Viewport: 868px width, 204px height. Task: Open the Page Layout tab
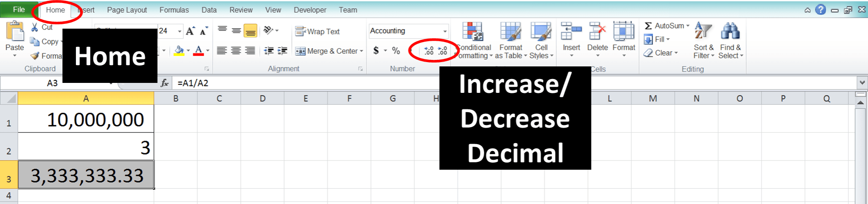[x=127, y=10]
